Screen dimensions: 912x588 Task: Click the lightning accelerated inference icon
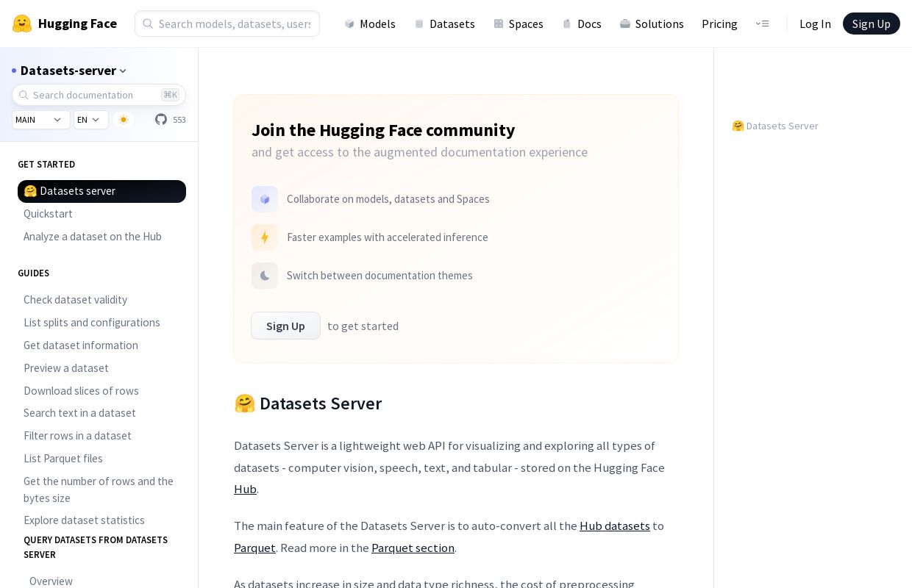[265, 237]
